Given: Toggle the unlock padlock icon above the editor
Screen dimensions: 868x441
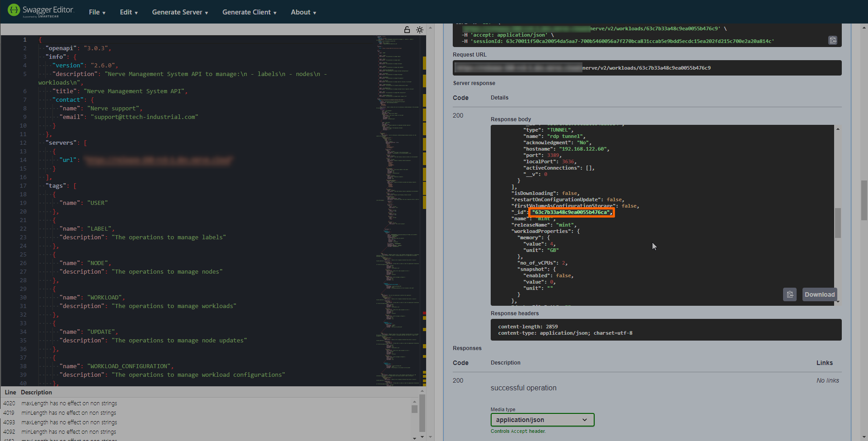Looking at the screenshot, I should (x=407, y=29).
